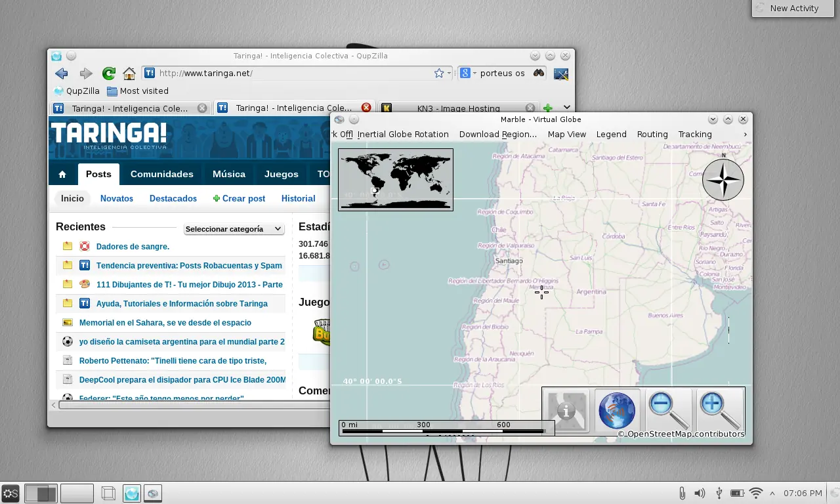Click the lifebuoy icon beside Dadores de sangre
Screen dimensions: 840x504
pyautogui.click(x=85, y=247)
